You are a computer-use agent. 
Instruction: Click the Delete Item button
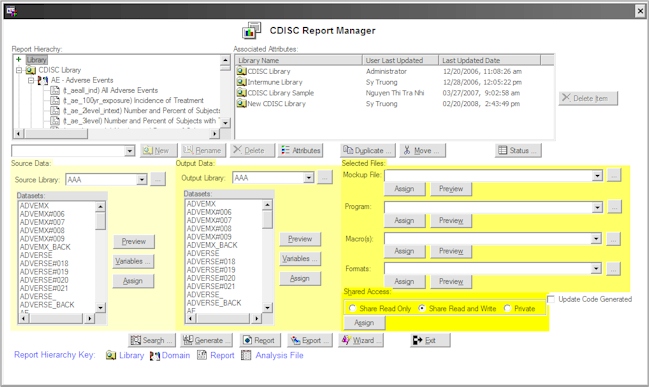[588, 98]
